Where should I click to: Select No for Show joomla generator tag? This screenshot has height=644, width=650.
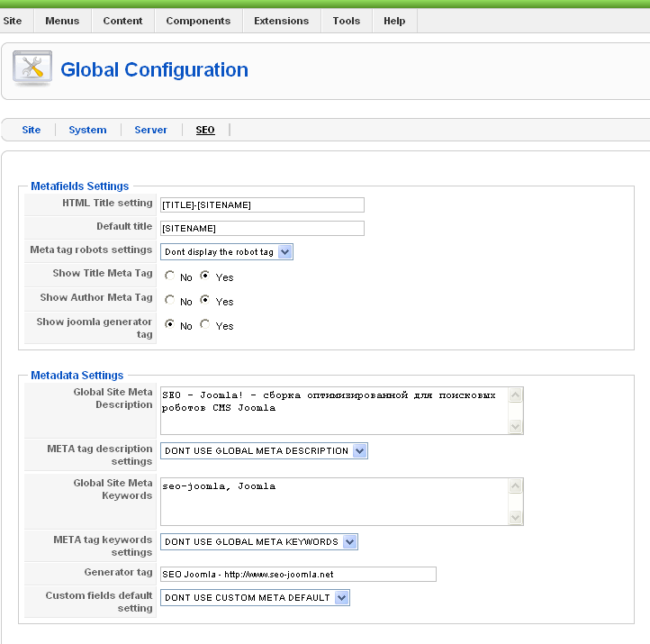click(x=169, y=324)
